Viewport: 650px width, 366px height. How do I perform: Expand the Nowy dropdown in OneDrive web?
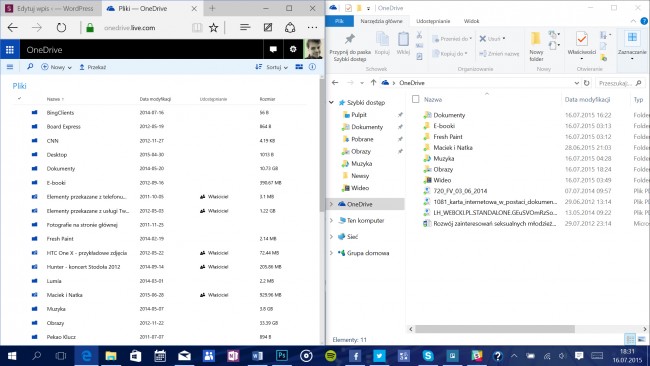(57, 67)
